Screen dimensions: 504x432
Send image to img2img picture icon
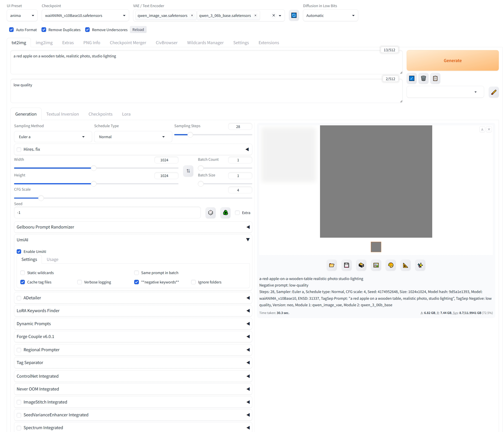[x=376, y=265]
